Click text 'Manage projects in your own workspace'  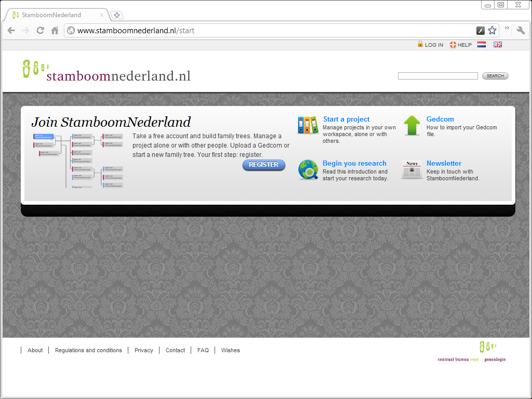click(x=359, y=130)
